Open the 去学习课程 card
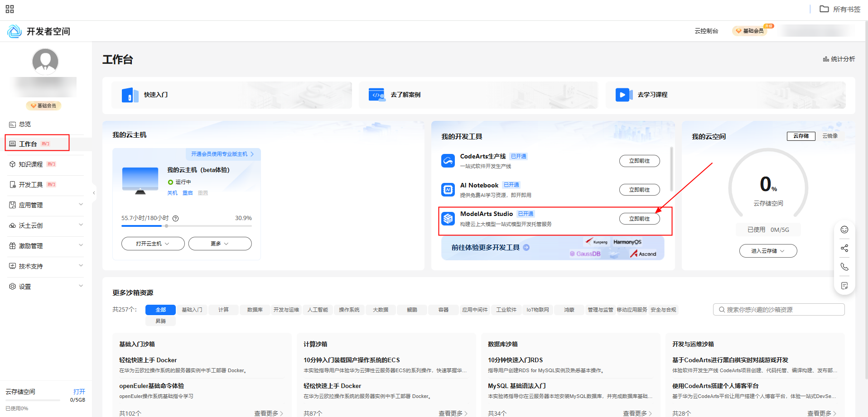 (x=726, y=95)
